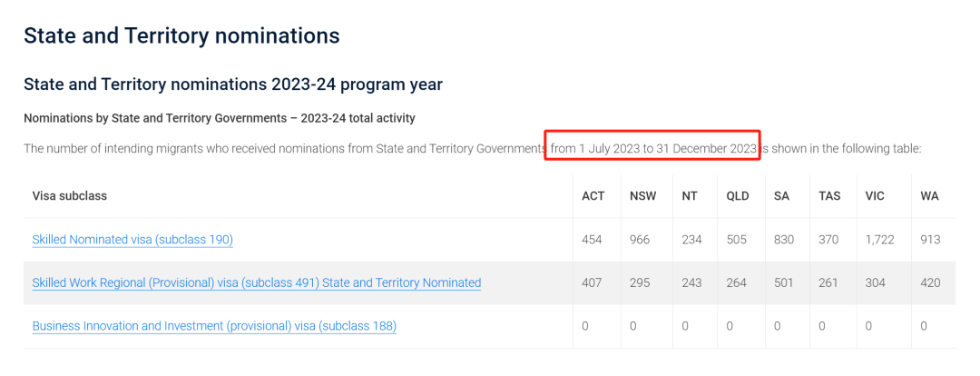Click the ACT column header
Screen dimensions: 980x376
click(x=593, y=196)
